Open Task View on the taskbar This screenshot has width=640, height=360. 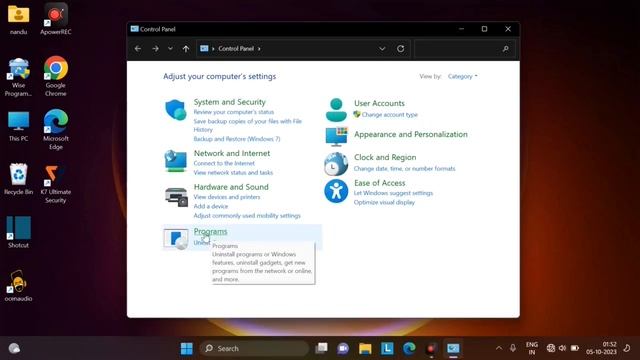coord(322,348)
